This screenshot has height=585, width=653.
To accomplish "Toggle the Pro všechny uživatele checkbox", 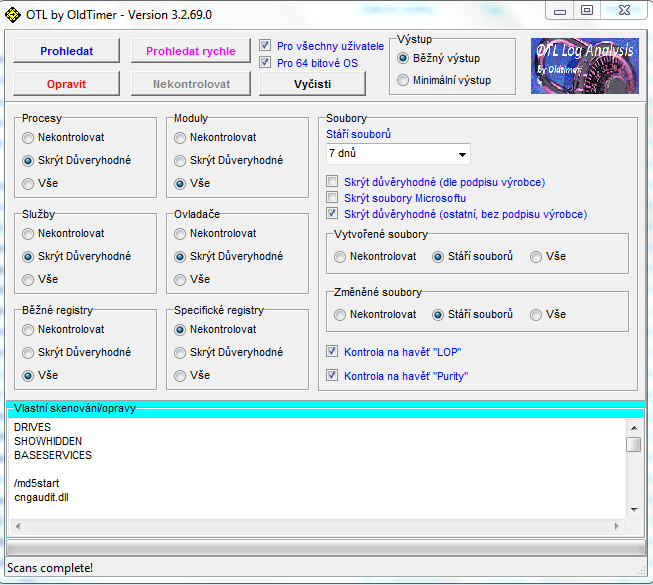I will (x=265, y=46).
